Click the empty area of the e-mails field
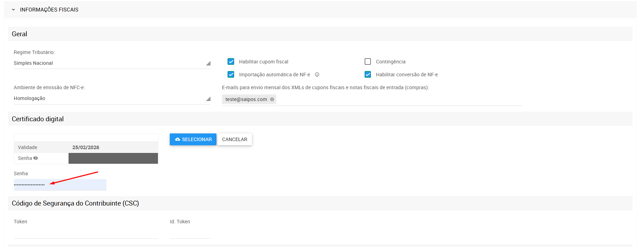This screenshot has height=247, width=644. click(397, 99)
